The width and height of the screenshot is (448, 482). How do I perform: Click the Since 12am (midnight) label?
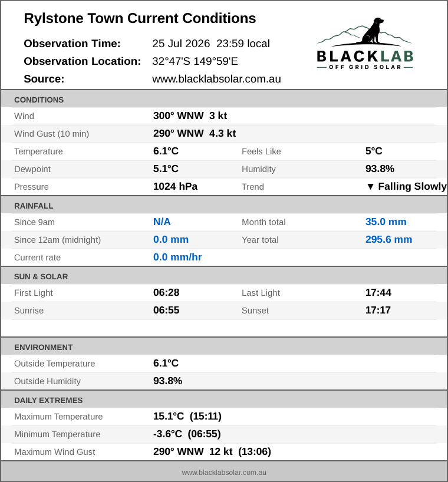57,240
